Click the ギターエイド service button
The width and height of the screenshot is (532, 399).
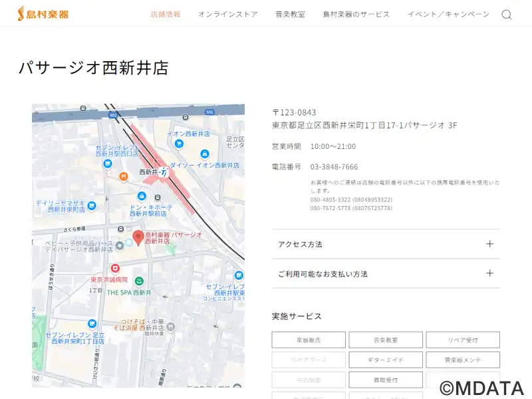(386, 360)
